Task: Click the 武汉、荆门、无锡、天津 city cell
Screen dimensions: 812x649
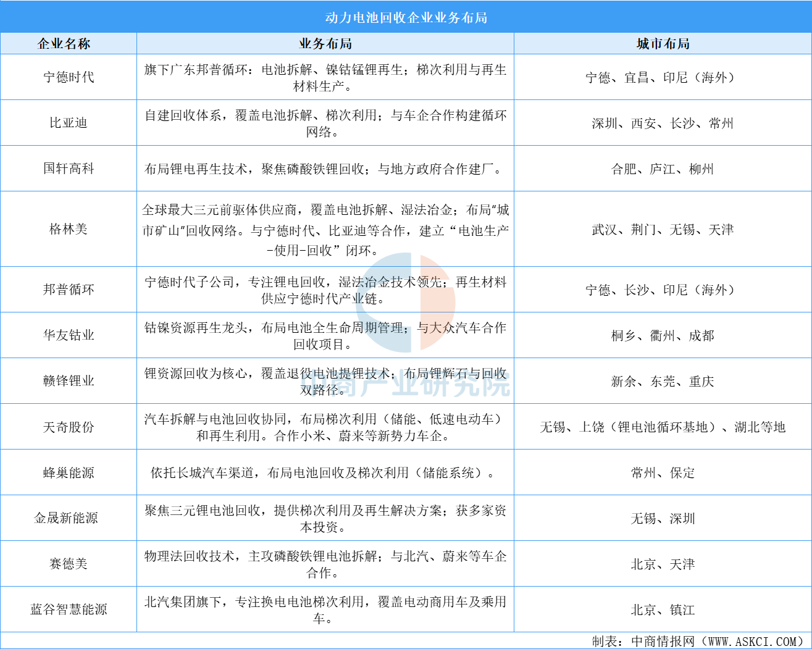Action: pyautogui.click(x=663, y=229)
